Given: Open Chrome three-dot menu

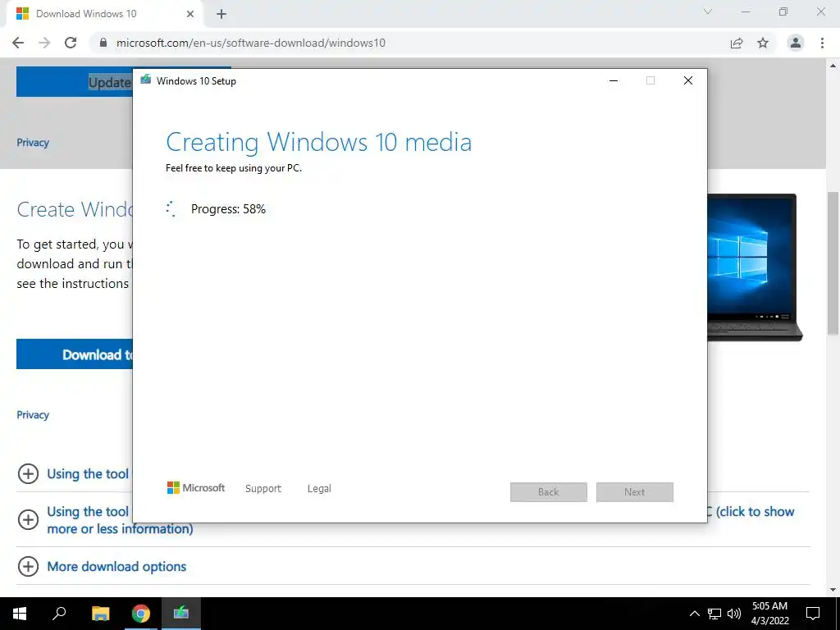Looking at the screenshot, I should click(822, 43).
